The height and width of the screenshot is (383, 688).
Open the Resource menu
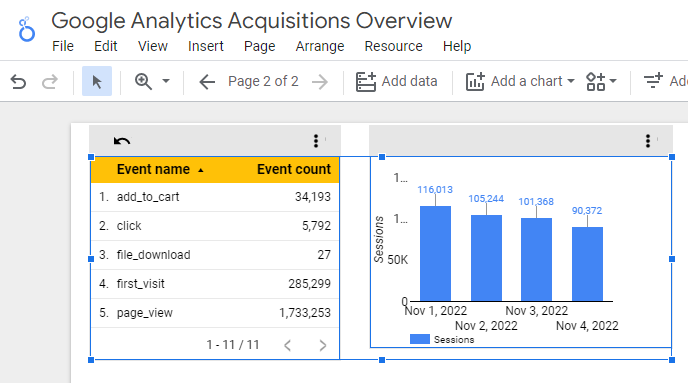coord(394,46)
